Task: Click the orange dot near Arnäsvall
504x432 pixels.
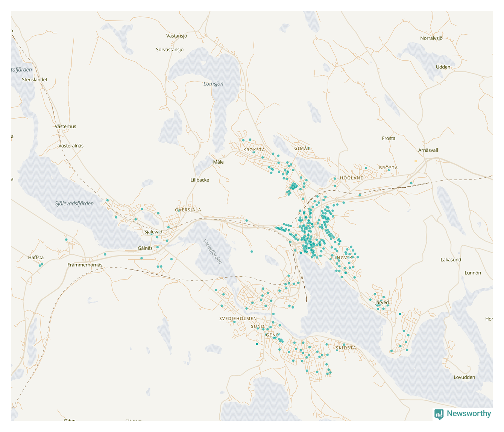Action: tap(416, 161)
